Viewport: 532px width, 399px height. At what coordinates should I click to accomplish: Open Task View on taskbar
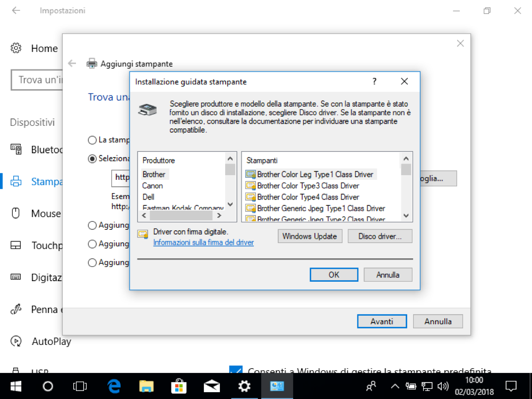coord(80,386)
